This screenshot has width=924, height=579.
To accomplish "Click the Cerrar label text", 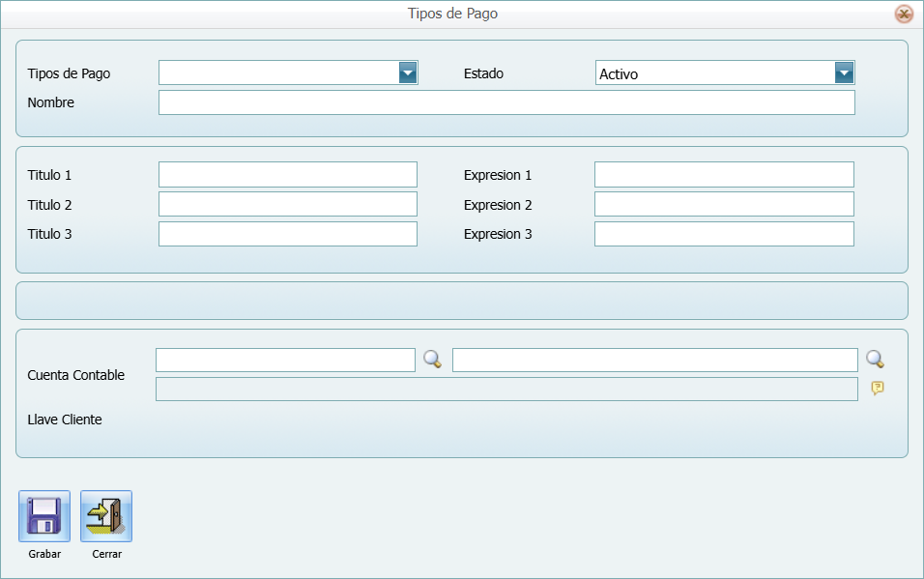I will pos(106,555).
